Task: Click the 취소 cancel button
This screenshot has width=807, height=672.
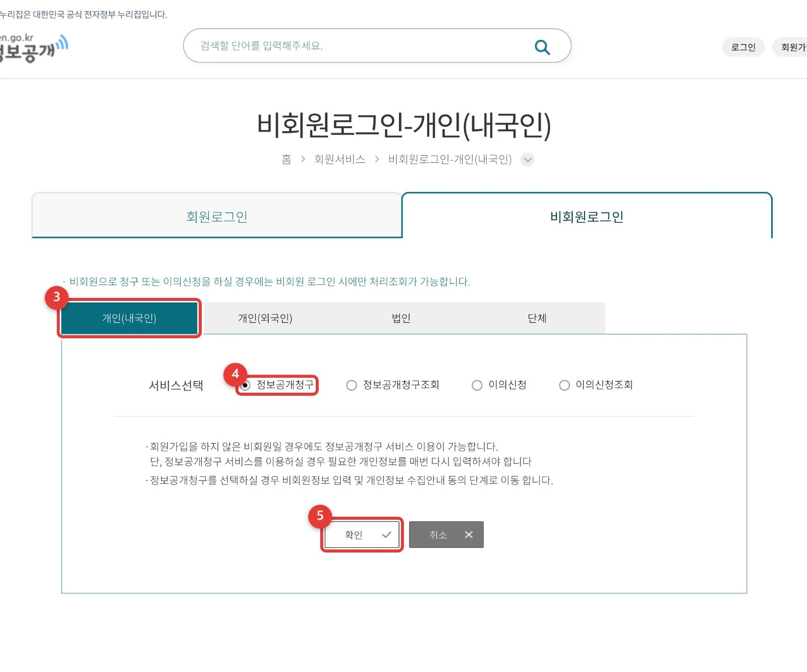Action: click(x=446, y=534)
